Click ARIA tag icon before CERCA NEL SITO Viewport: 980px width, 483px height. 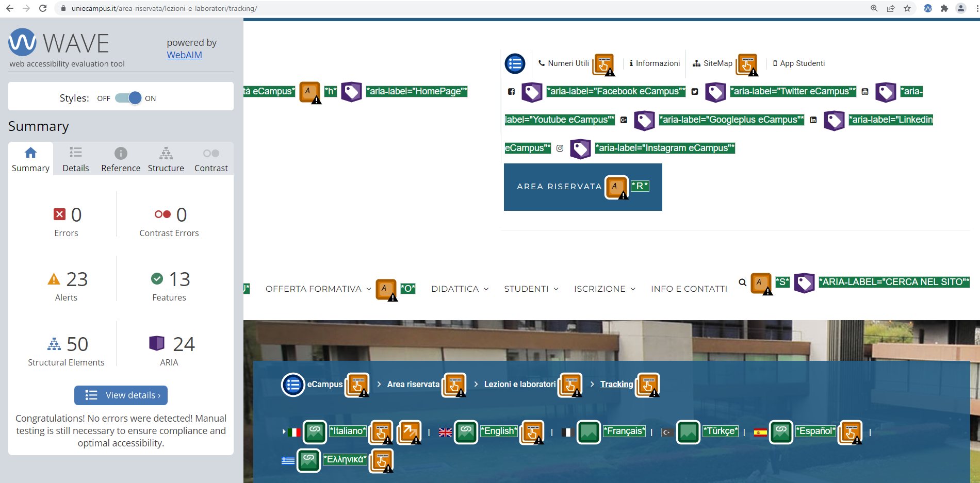(804, 283)
